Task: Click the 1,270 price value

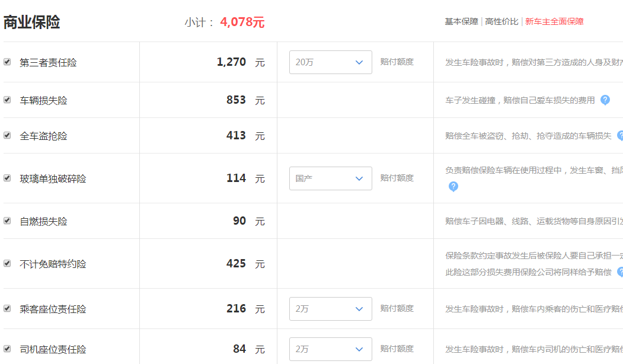Action: pyautogui.click(x=231, y=62)
